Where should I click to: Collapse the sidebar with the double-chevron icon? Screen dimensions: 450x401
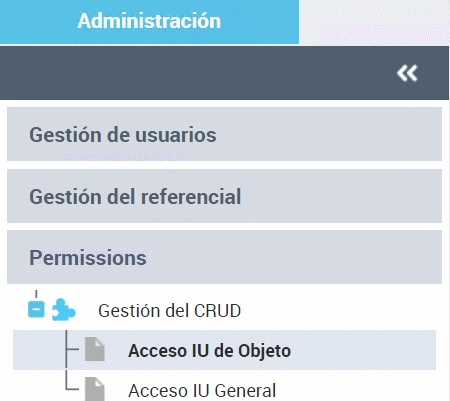pos(407,73)
